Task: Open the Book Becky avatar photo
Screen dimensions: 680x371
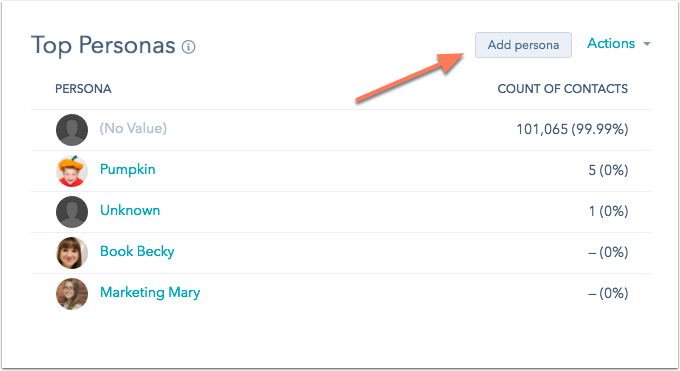Action: (x=72, y=253)
